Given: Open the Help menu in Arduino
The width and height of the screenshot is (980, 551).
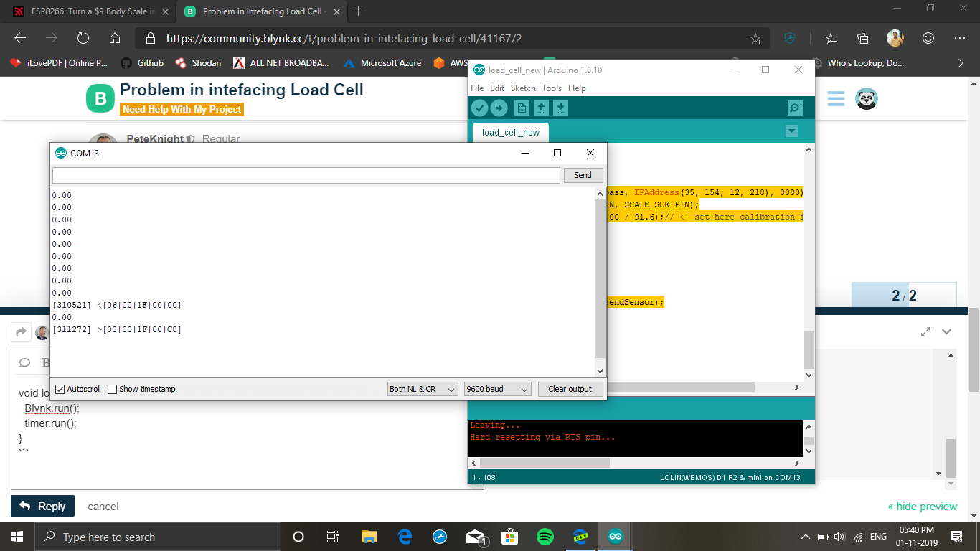Looking at the screenshot, I should coord(577,88).
